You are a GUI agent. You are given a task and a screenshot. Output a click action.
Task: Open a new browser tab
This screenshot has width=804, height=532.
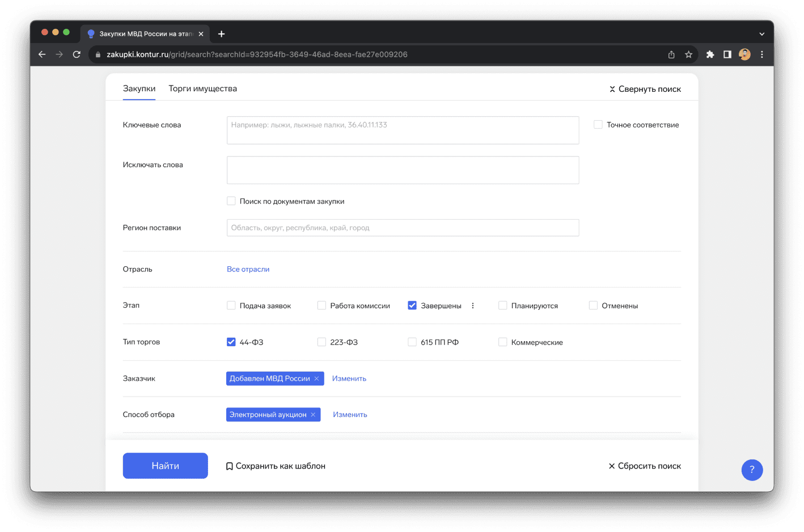221,34
